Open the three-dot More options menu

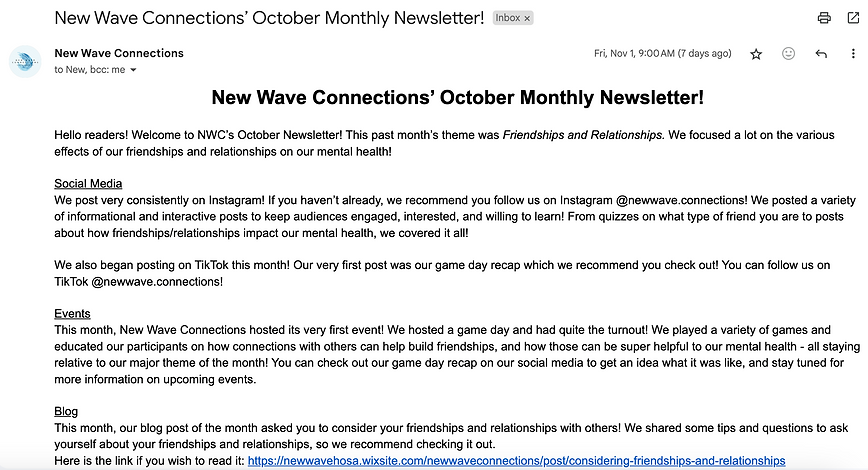tap(853, 53)
